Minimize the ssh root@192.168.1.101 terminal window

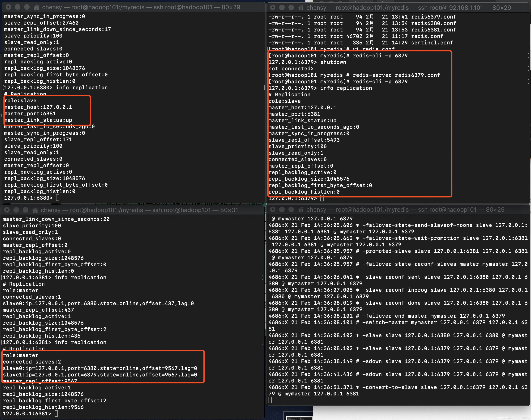[x=282, y=8]
